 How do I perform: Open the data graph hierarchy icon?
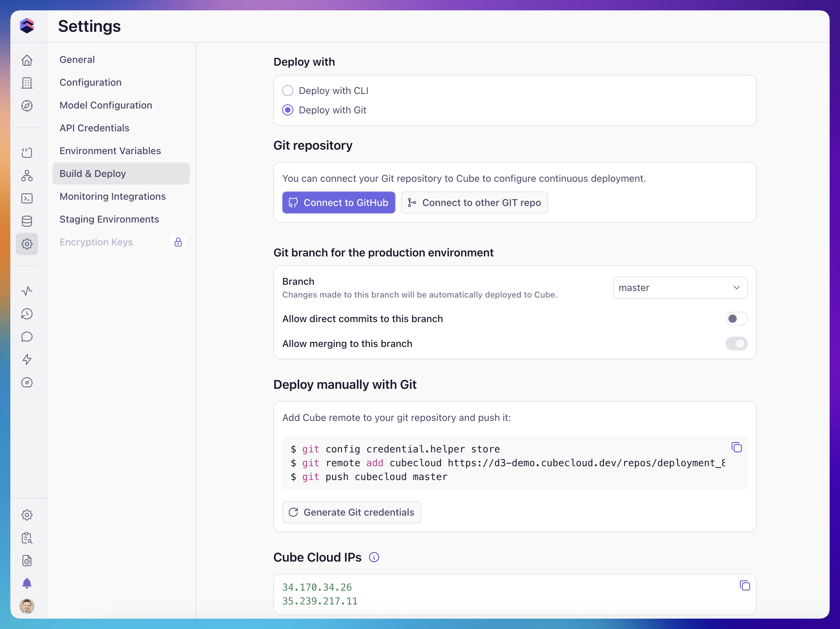27,176
